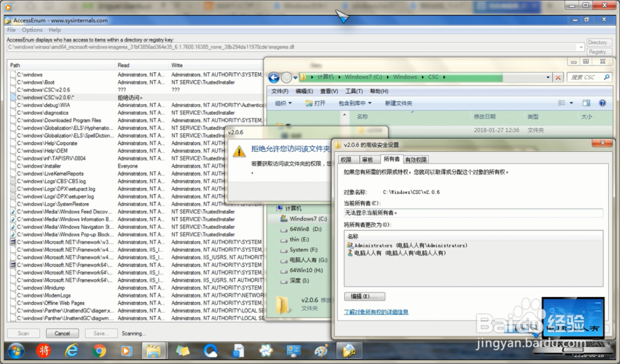The width and height of the screenshot is (620, 364).
Task: Click the current owner text field
Action: [473, 213]
